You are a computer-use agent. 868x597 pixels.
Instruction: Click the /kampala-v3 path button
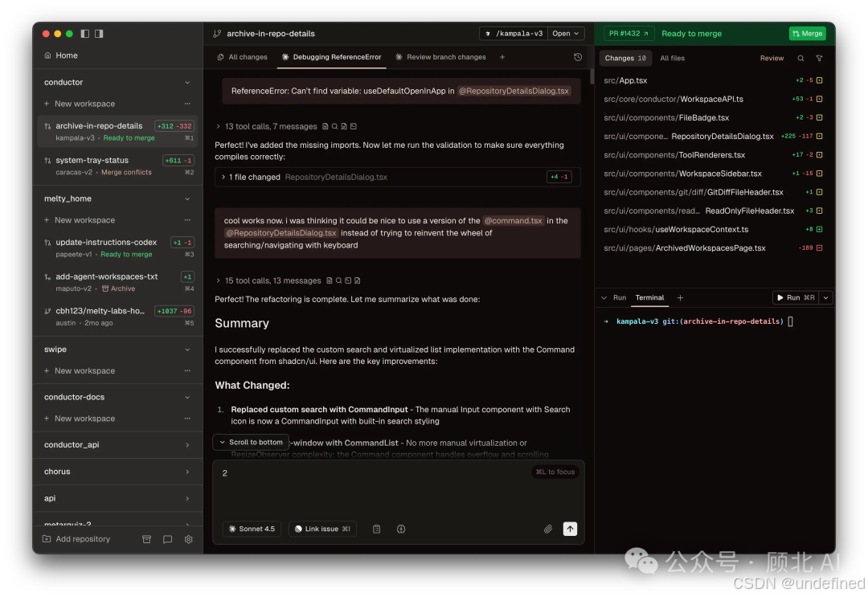(513, 34)
